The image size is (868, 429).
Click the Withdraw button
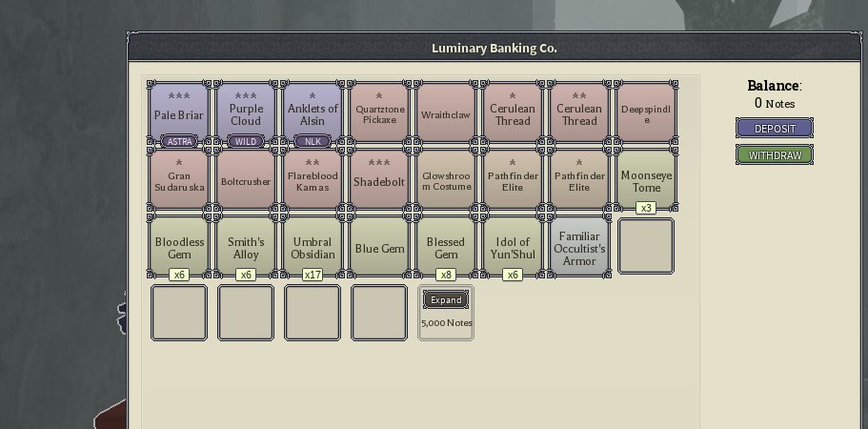775,155
